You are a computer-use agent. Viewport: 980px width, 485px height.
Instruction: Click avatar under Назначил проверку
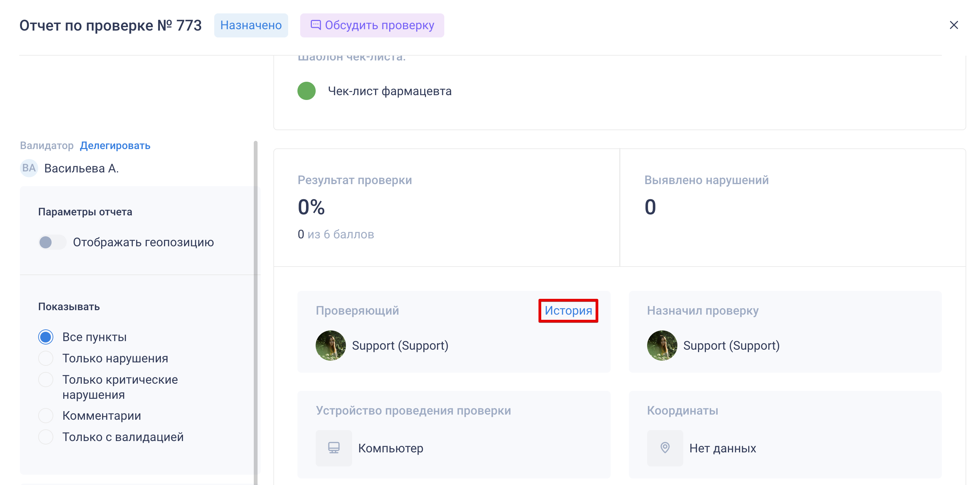pos(662,345)
